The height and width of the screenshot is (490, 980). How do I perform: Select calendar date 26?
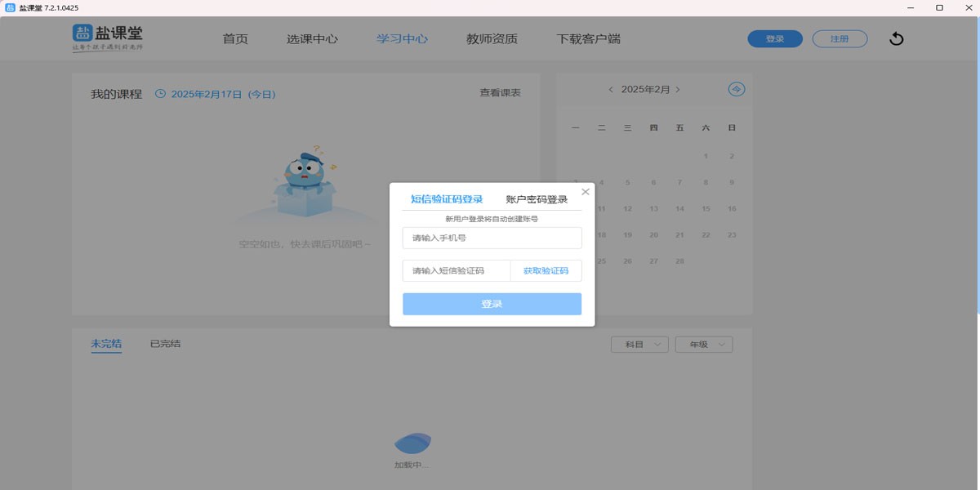627,261
